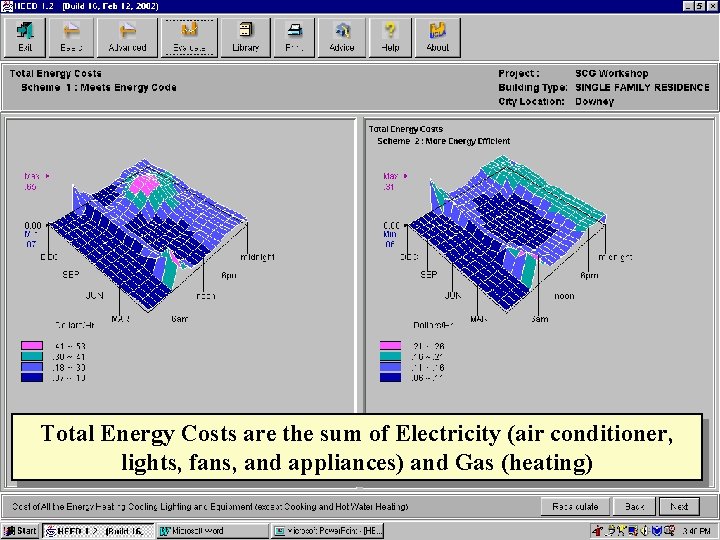Switch to HEED 1.2 taskbar item

point(99,531)
